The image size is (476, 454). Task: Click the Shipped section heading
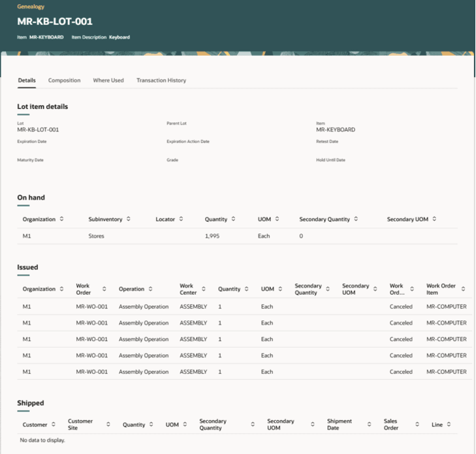[x=31, y=403]
